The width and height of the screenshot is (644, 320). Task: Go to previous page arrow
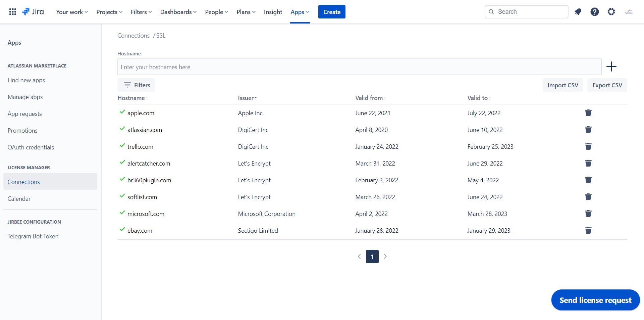coord(359,257)
